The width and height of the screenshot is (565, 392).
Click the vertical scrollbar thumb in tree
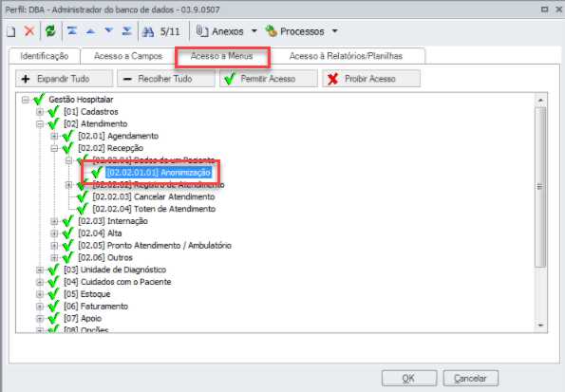pyautogui.click(x=540, y=187)
